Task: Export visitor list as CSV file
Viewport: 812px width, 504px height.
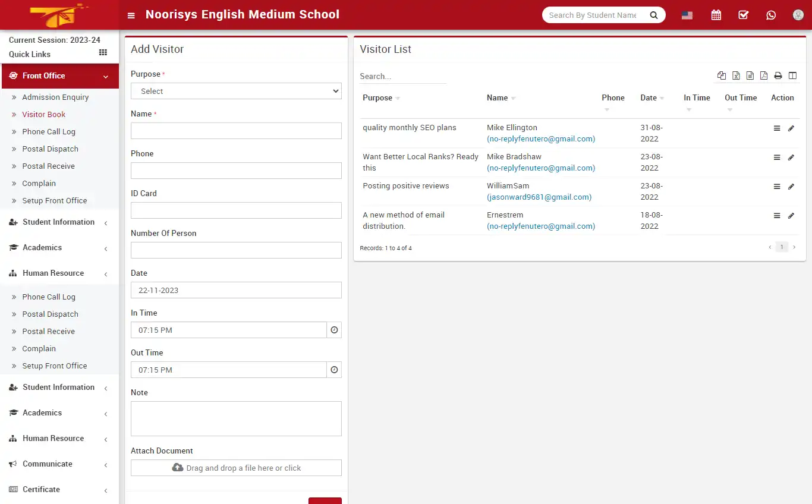Action: [750, 75]
